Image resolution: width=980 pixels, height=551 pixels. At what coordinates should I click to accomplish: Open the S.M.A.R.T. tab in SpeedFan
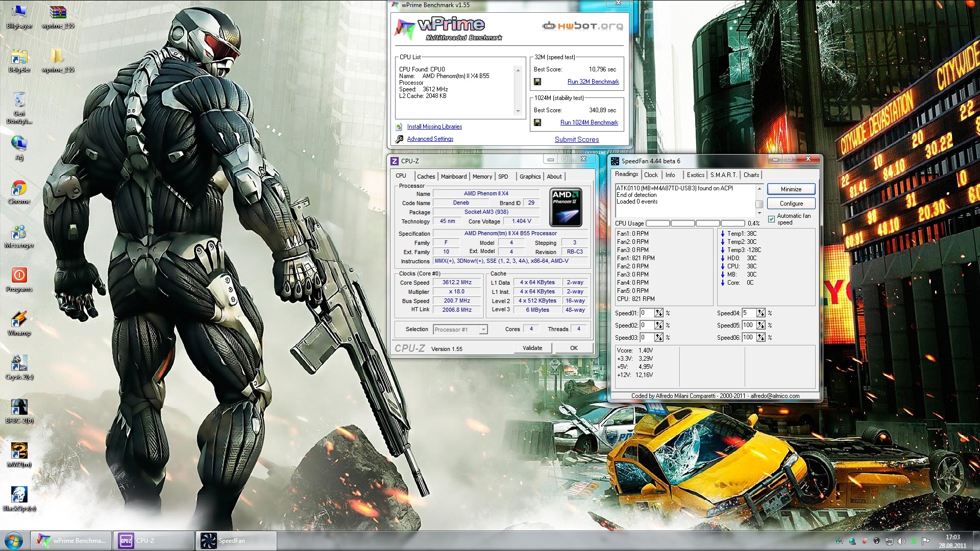723,175
